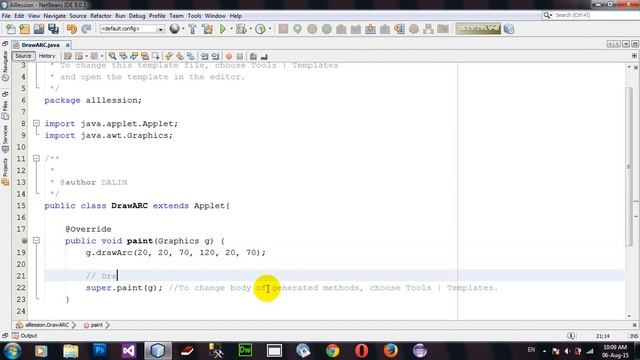
Task: Open the File menu
Action: tap(6, 16)
